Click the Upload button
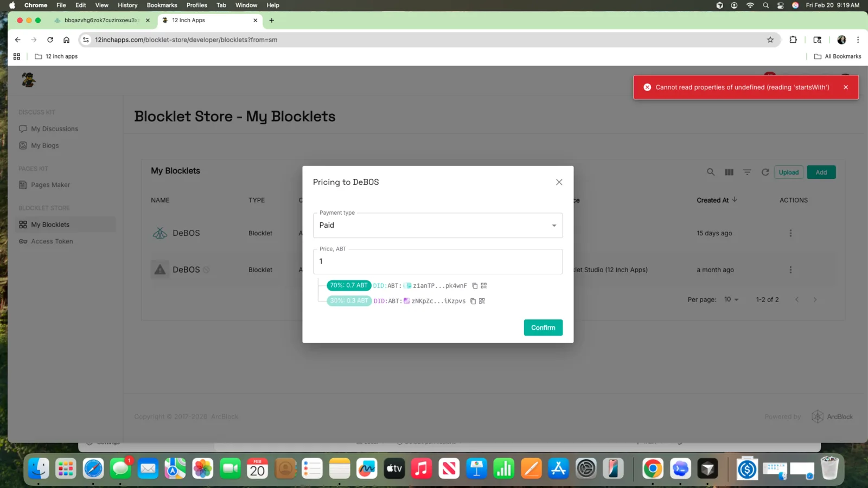 click(x=789, y=172)
